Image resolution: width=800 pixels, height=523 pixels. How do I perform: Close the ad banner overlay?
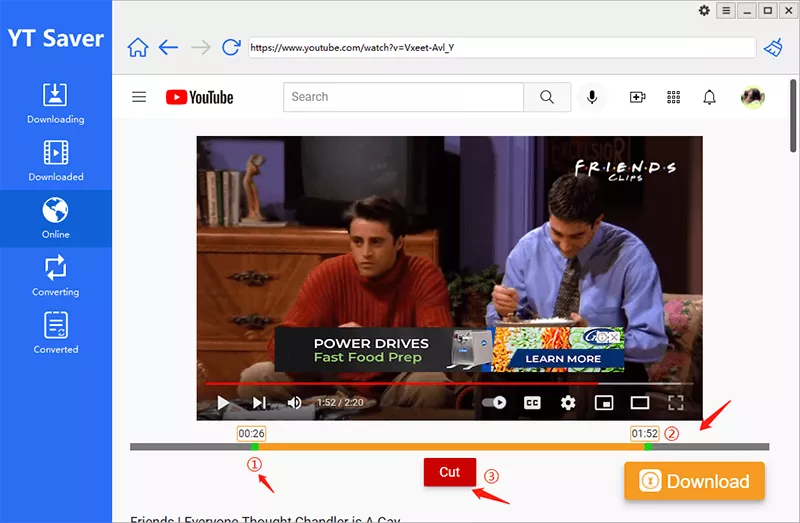(x=614, y=337)
